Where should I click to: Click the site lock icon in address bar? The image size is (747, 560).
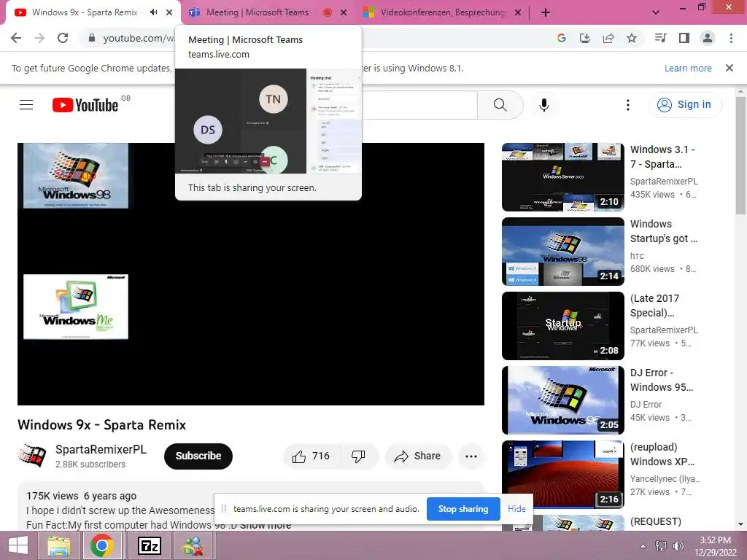coord(92,38)
